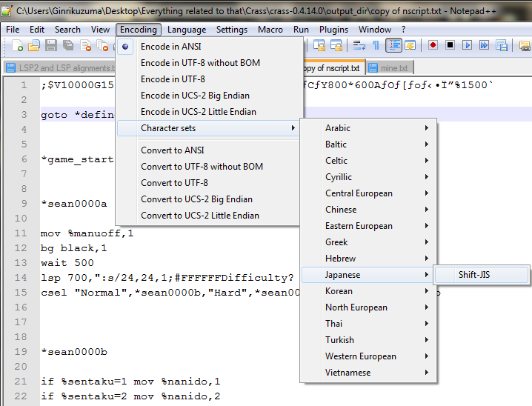Screen dimensions: 532x406
Task: Click the New file toolbar icon
Action: pyautogui.click(x=17, y=45)
